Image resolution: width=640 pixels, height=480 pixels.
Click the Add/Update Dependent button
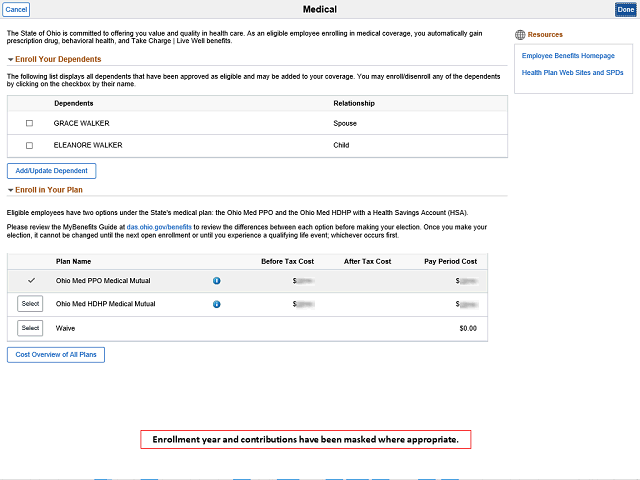coord(51,171)
